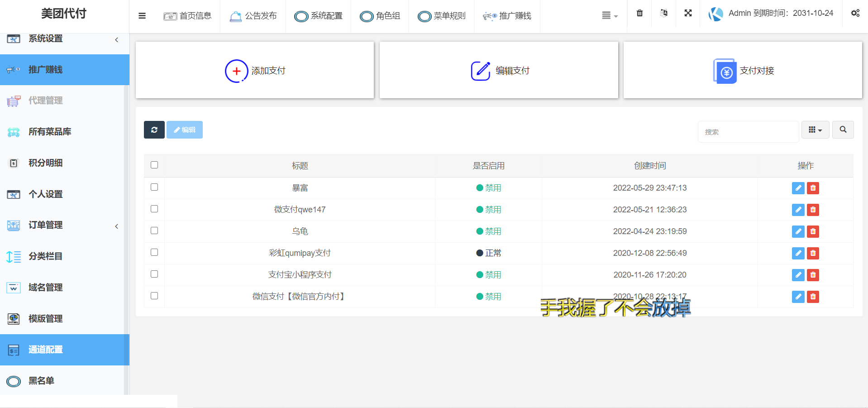Toggle the sidebar with the hamburger icon
This screenshot has height=408, width=868.
pyautogui.click(x=142, y=15)
